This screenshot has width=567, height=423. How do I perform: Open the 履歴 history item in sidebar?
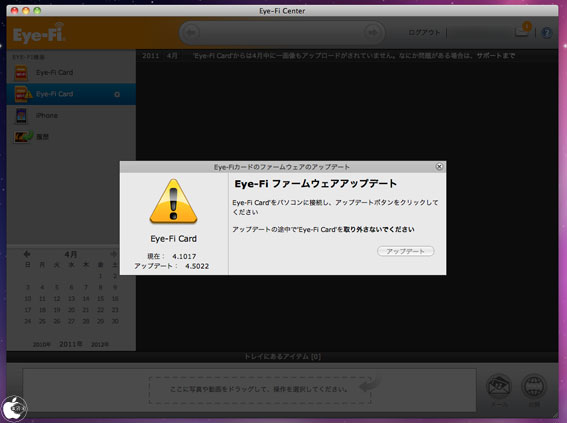[x=71, y=137]
